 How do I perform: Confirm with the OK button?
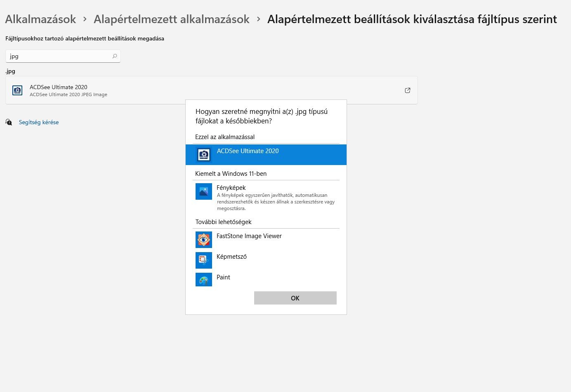[x=295, y=298]
